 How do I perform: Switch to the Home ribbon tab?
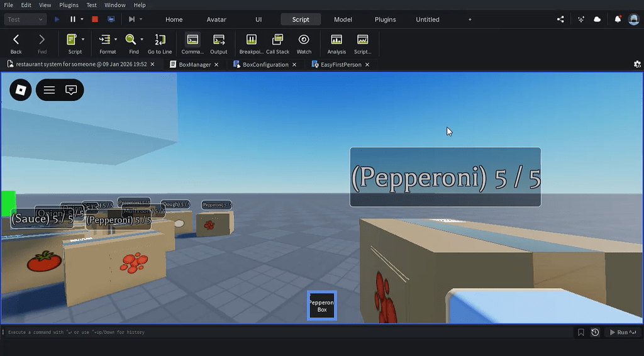174,19
